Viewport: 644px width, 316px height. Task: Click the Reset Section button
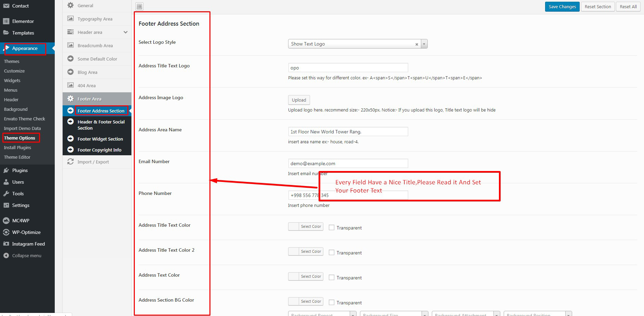pyautogui.click(x=598, y=6)
